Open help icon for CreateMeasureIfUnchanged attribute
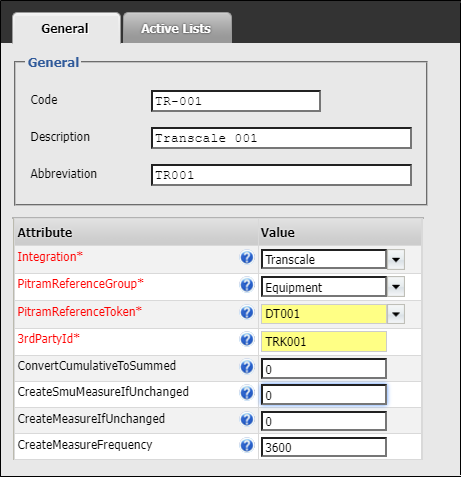 [247, 419]
